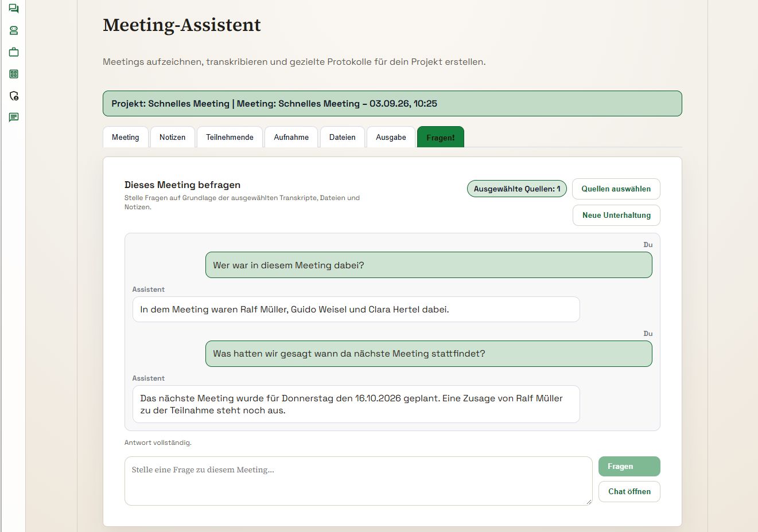Open the briefcase projects sidebar icon
This screenshot has width=758, height=532.
coord(14,52)
